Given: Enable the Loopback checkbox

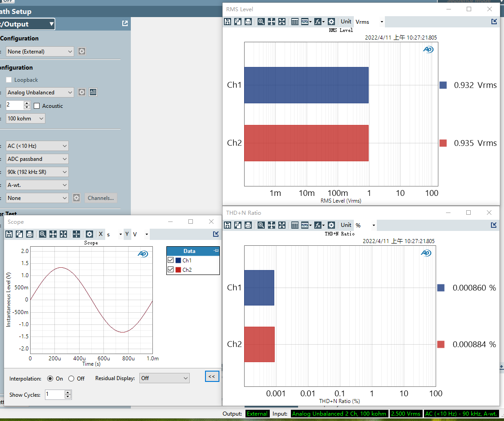Looking at the screenshot, I should 9,80.
